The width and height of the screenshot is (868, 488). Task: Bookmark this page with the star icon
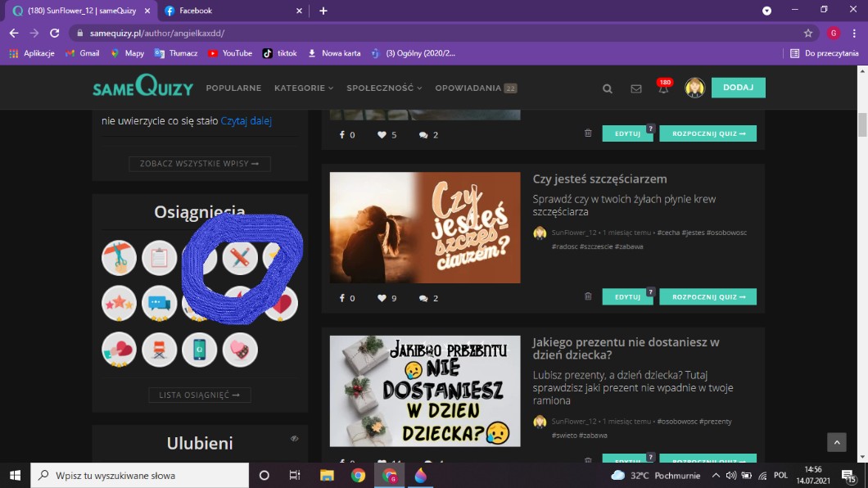(x=808, y=34)
